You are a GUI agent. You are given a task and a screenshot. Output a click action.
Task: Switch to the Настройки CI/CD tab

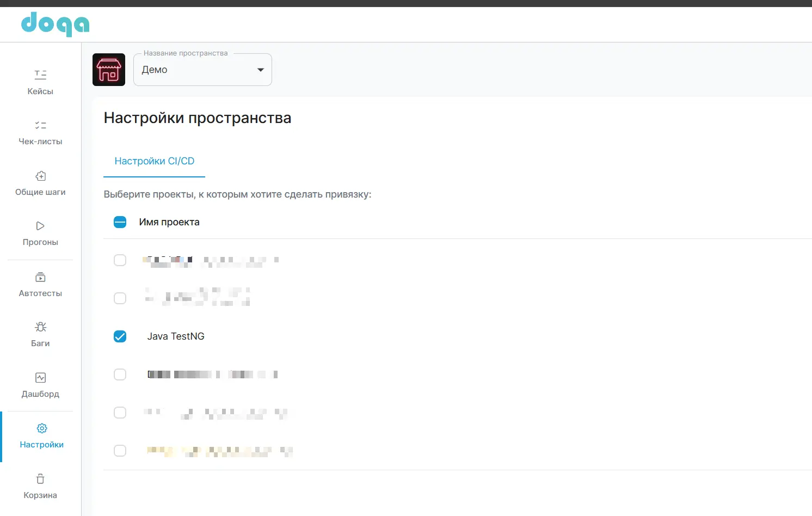tap(154, 161)
